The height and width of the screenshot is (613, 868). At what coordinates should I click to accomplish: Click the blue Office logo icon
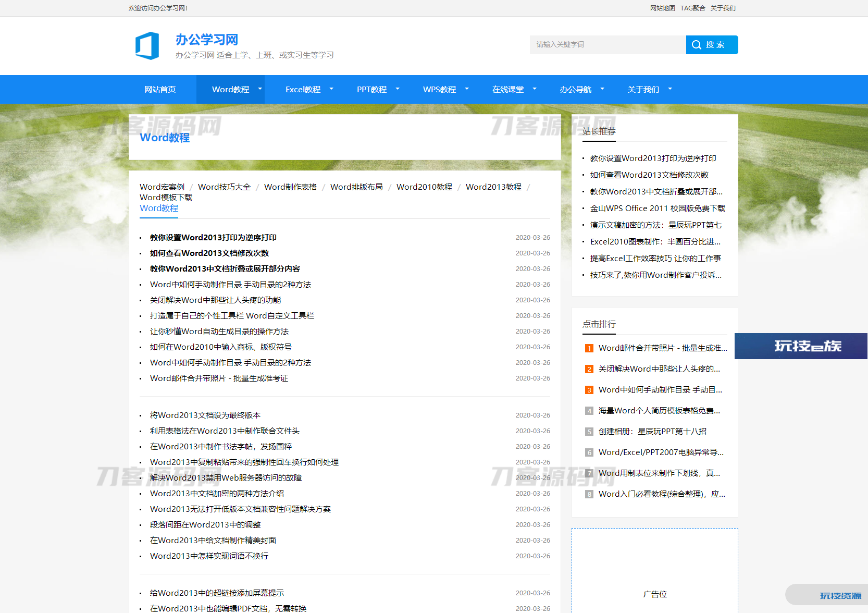tap(147, 45)
